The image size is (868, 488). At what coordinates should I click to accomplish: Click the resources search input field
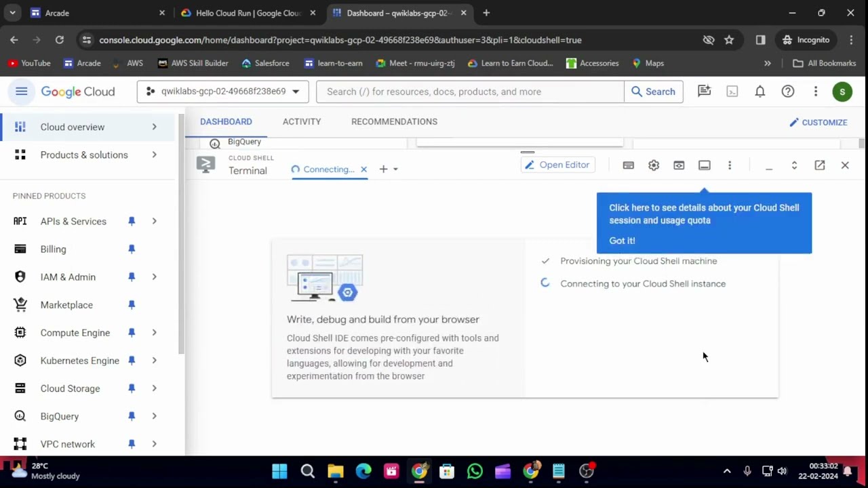(470, 91)
